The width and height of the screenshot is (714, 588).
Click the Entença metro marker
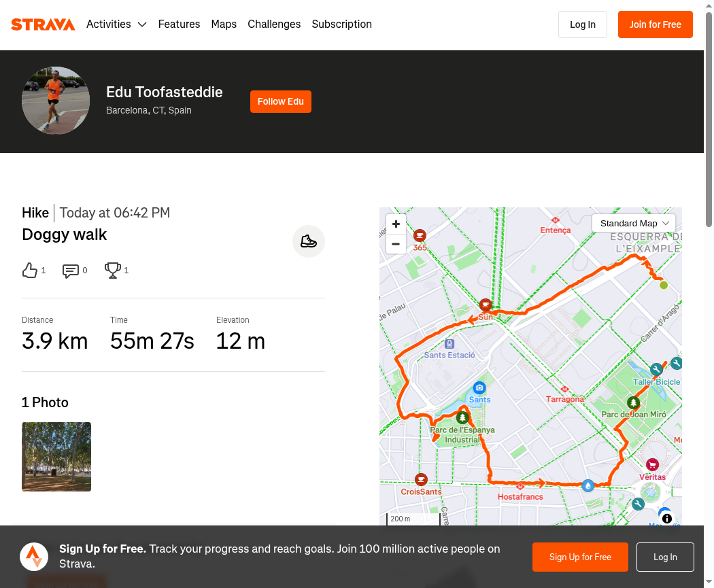(556, 221)
